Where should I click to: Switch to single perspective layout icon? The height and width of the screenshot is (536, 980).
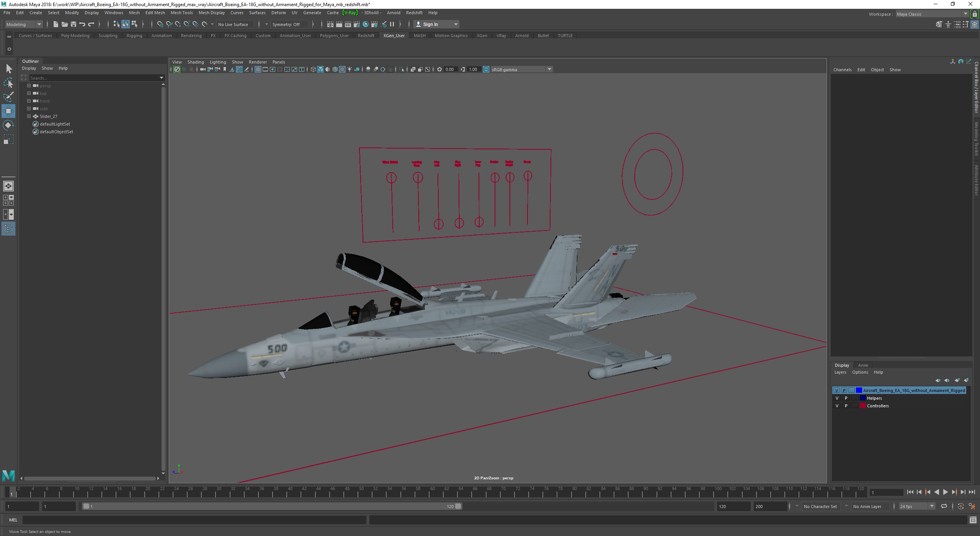click(x=8, y=186)
